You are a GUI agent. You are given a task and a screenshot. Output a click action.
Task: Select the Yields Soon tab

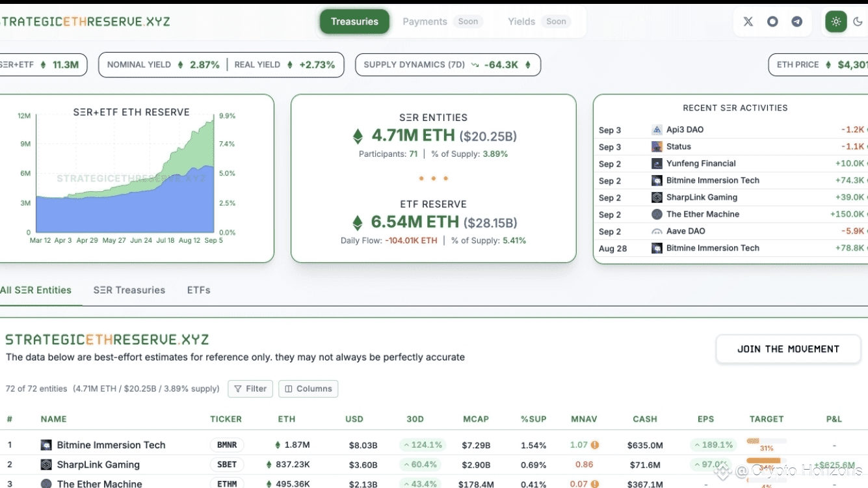(x=539, y=21)
